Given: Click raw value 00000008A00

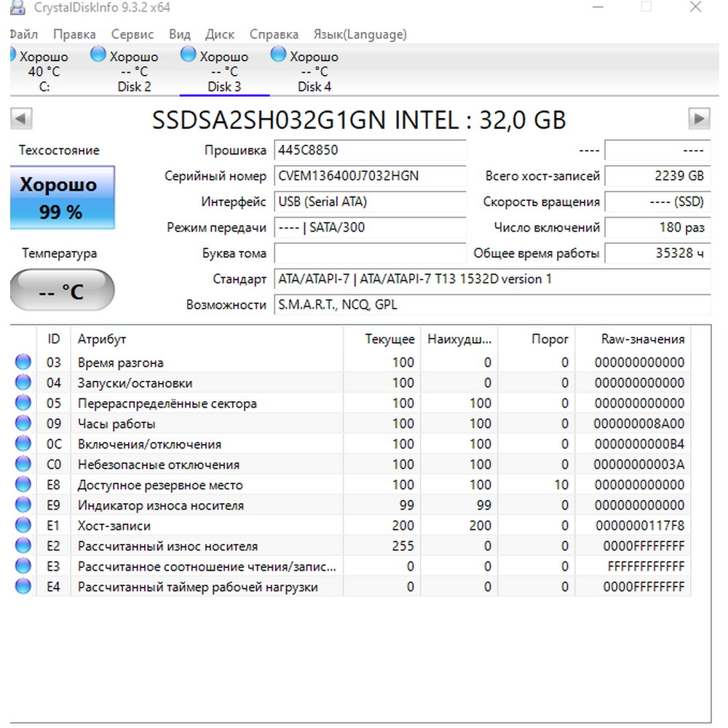Looking at the screenshot, I should click(x=639, y=424).
